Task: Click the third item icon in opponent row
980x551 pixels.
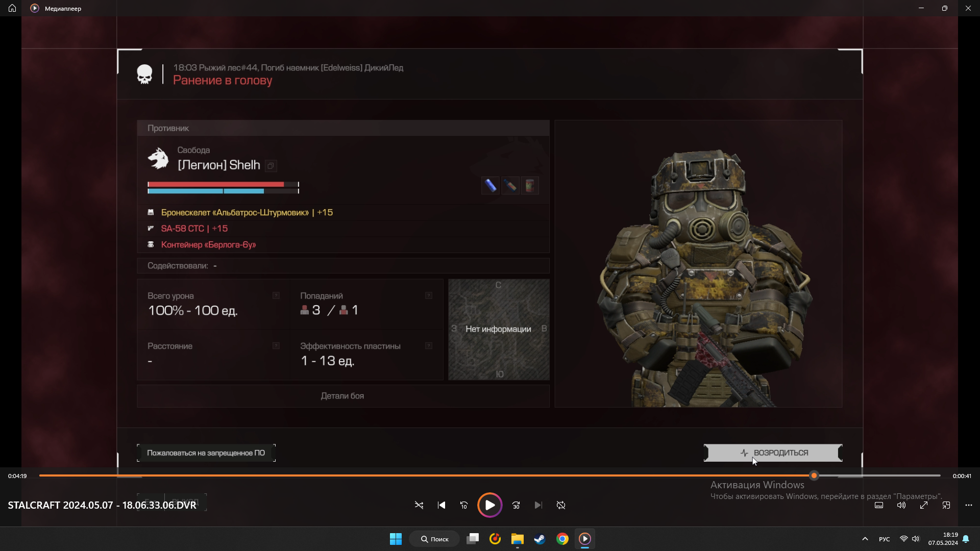Action: pos(530,186)
